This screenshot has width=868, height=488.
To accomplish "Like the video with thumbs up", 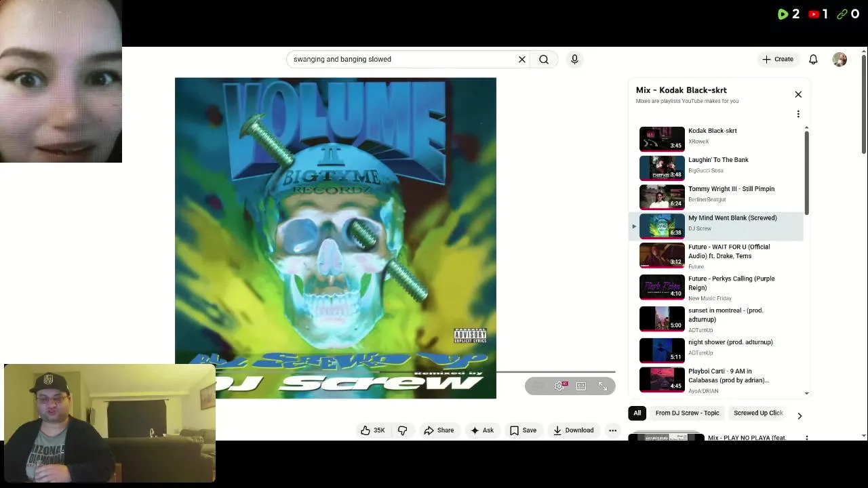I will pyautogui.click(x=373, y=430).
